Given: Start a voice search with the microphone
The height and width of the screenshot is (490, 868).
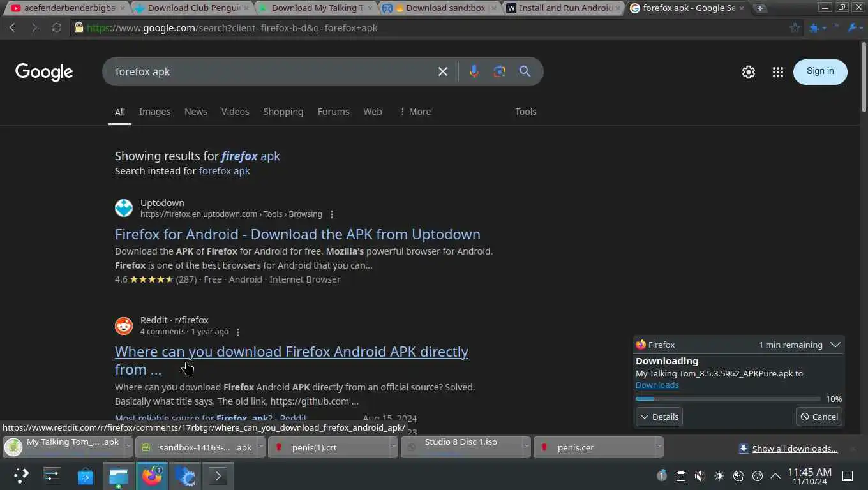Looking at the screenshot, I should click(x=474, y=71).
